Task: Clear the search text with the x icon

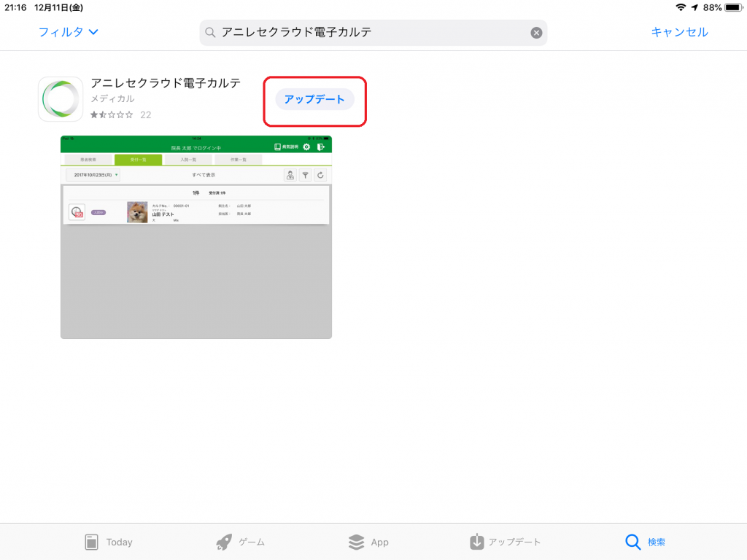Action: point(536,32)
